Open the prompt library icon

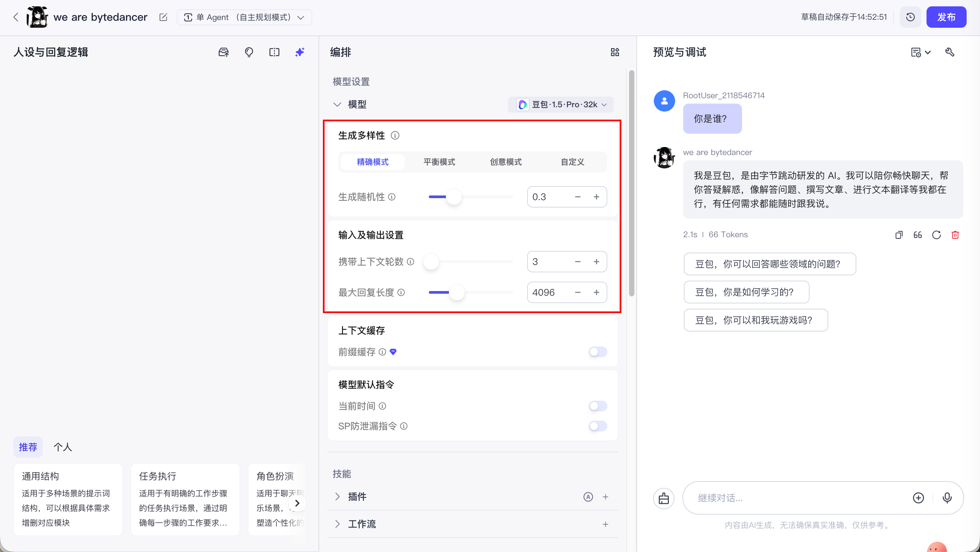click(x=224, y=52)
